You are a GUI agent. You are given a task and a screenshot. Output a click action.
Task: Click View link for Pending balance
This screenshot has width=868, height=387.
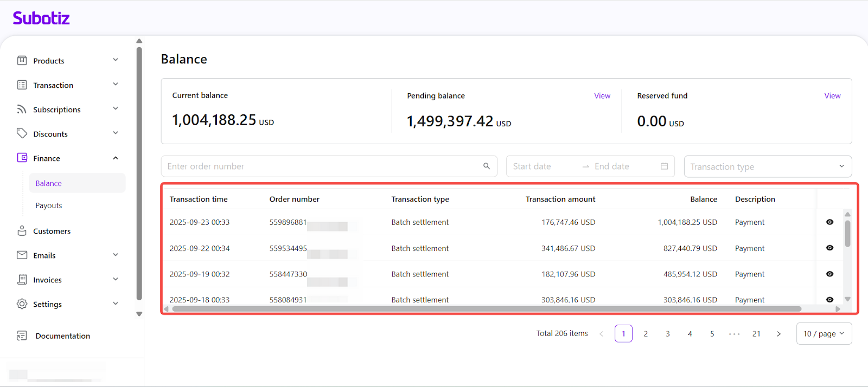click(x=602, y=96)
